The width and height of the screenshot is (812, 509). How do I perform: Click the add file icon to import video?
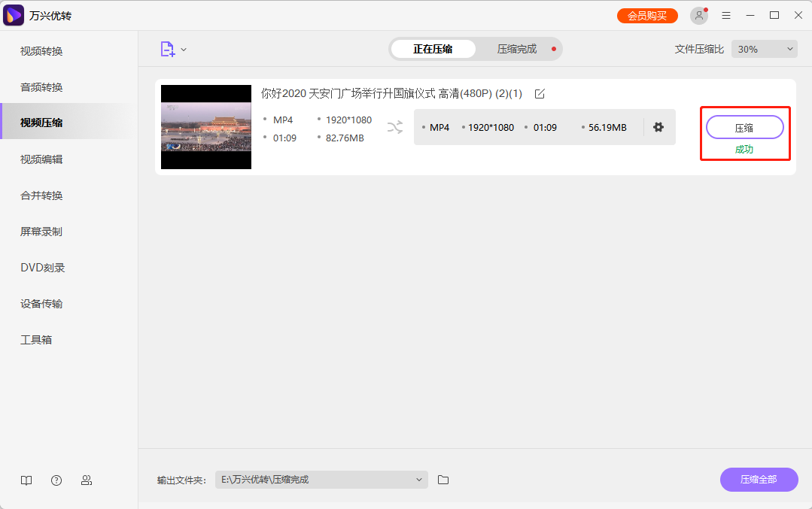167,48
